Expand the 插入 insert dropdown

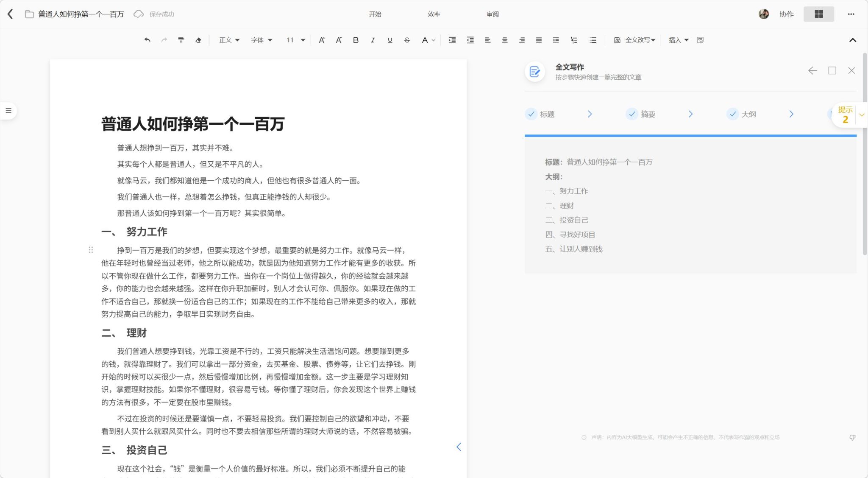[678, 40]
